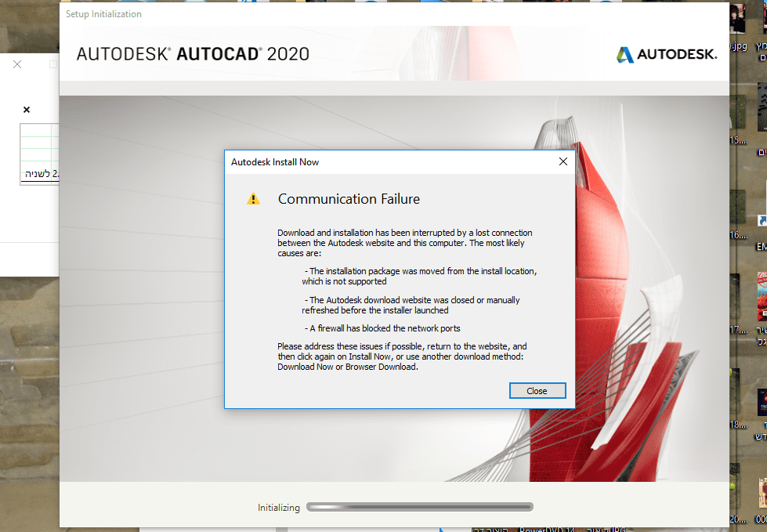Click the 'Communication Failure' heading text
Screen dimensions: 767x532
click(349, 199)
